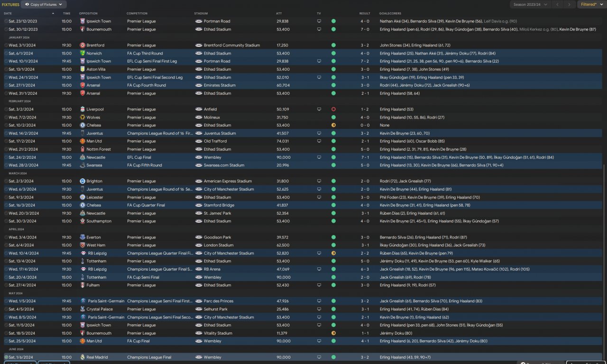Click the TV icon in the Liverpool fixture row
This screenshot has height=364, width=607.
coord(319,109)
